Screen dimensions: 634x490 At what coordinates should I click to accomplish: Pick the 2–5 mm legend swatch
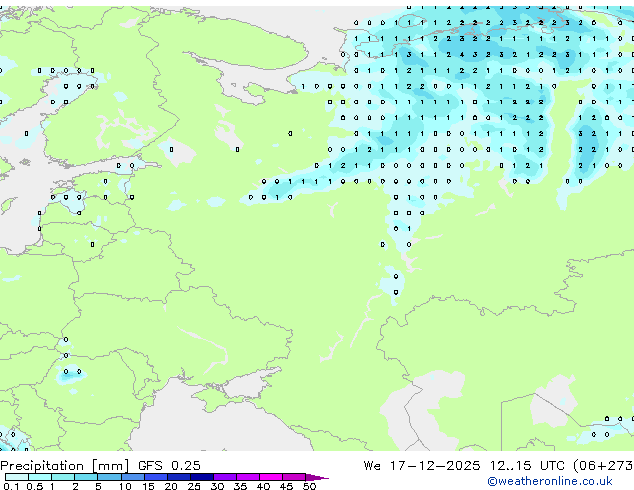pos(86,477)
